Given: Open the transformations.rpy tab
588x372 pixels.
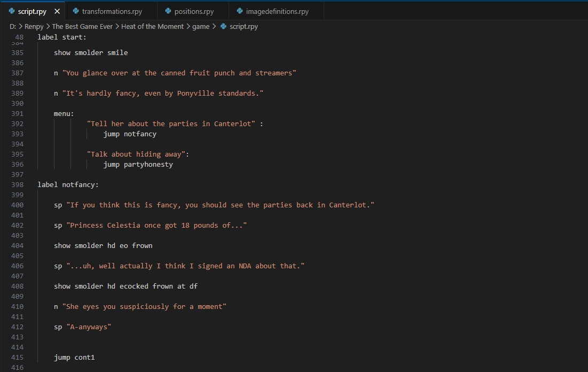Looking at the screenshot, I should click(x=112, y=11).
